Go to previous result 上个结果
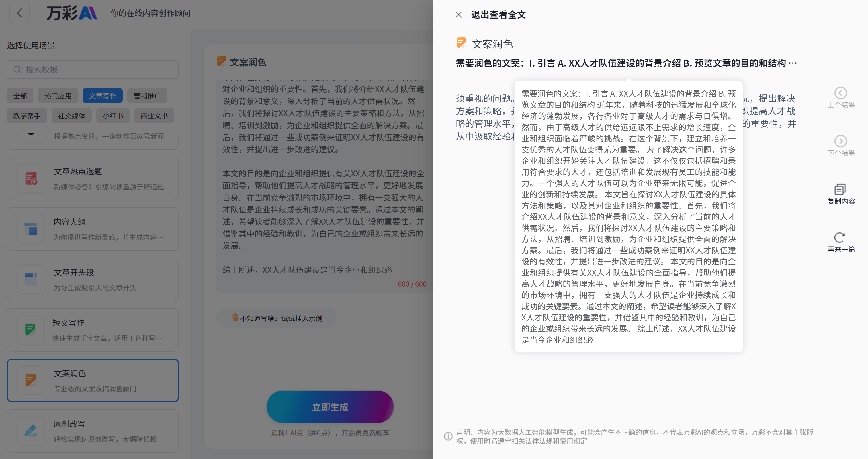This screenshot has height=459, width=868. (841, 98)
